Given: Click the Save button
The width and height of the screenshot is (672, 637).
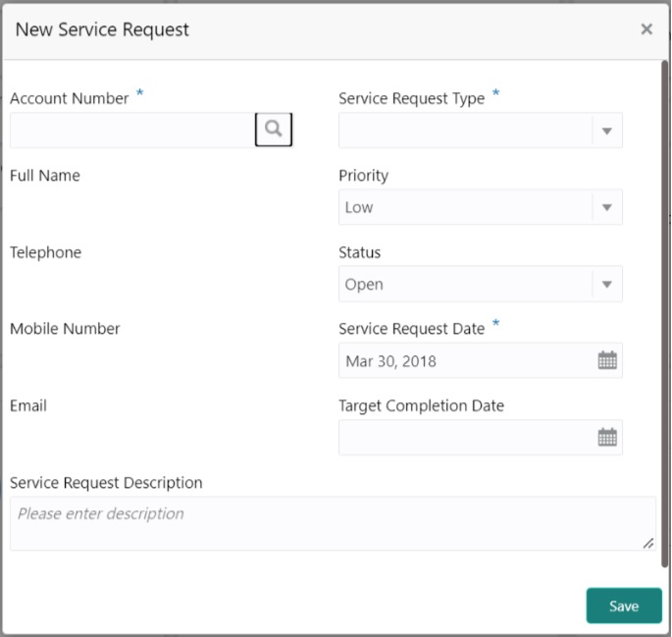Looking at the screenshot, I should click(624, 606).
